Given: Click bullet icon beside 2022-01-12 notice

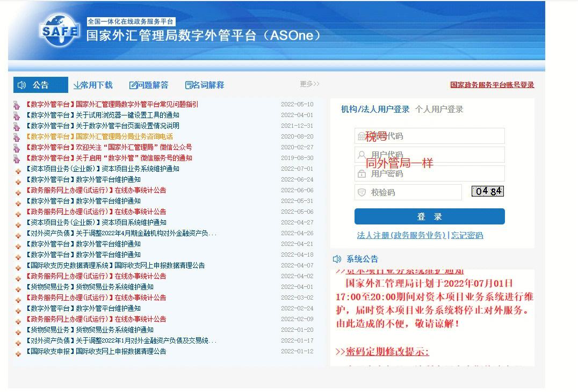Looking at the screenshot, I should (x=18, y=354).
